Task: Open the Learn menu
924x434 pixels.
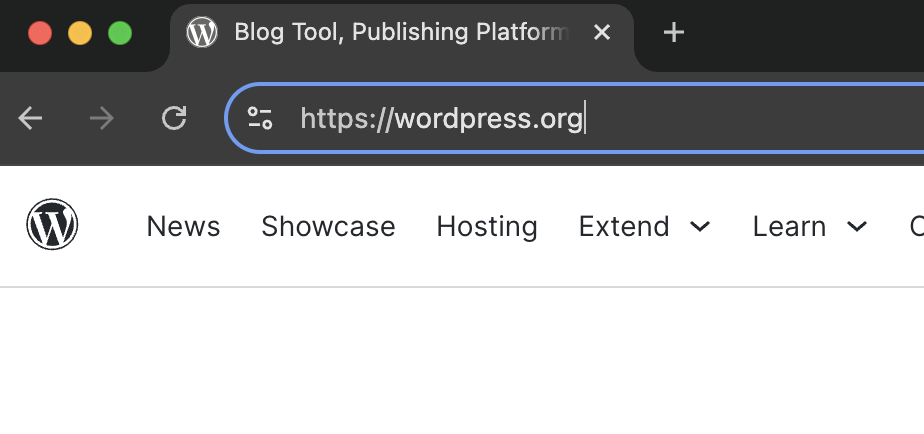Action: coord(789,226)
